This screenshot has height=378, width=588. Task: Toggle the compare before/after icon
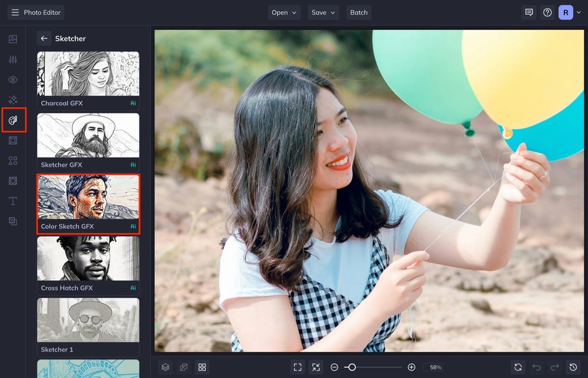click(x=184, y=367)
